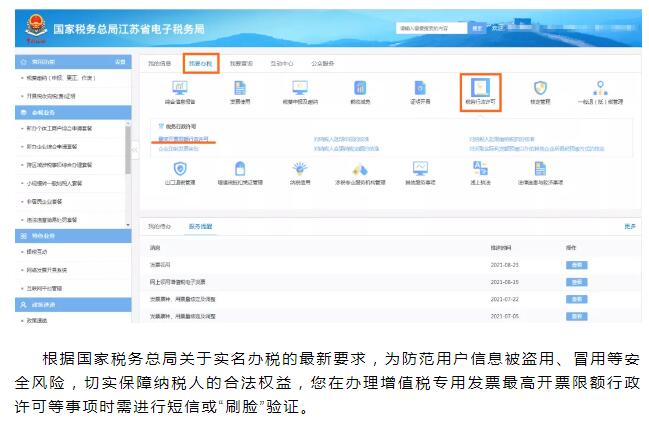Select the 税务行政许可 icon

(x=481, y=87)
